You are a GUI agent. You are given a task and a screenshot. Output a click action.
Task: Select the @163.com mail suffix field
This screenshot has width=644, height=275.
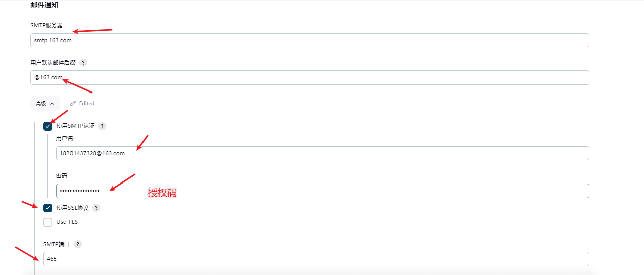pos(310,77)
